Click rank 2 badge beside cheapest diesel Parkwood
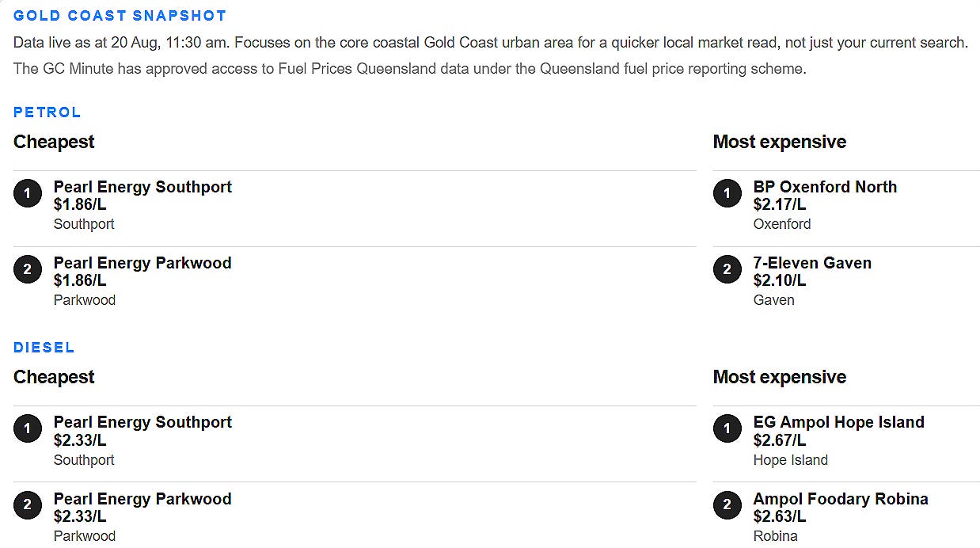The height and width of the screenshot is (548, 980). coord(28,505)
